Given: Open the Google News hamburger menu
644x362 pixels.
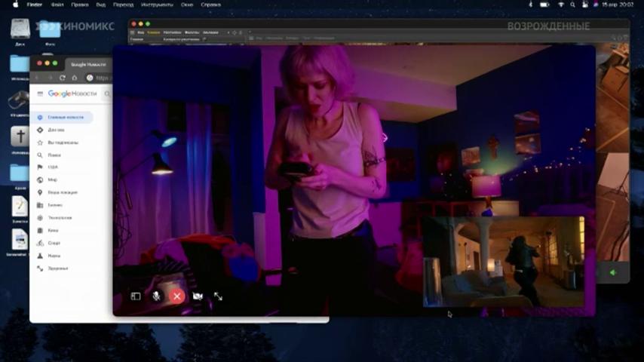Looking at the screenshot, I should click(40, 94).
